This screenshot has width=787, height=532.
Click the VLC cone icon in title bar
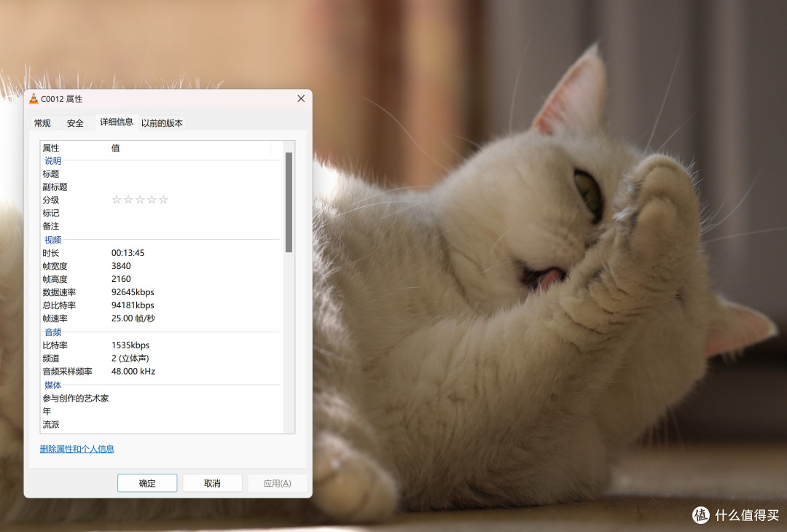[x=34, y=99]
